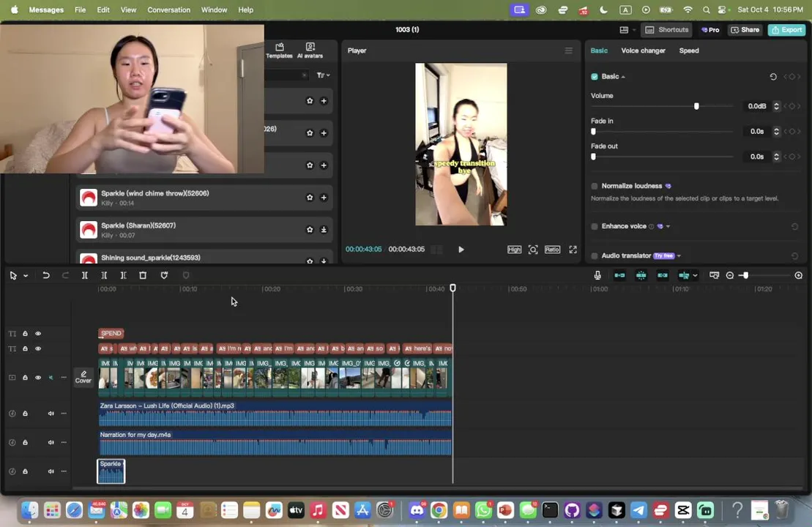Click the Fade out value stepper
Screen dimensions: 812x527
[x=776, y=157]
